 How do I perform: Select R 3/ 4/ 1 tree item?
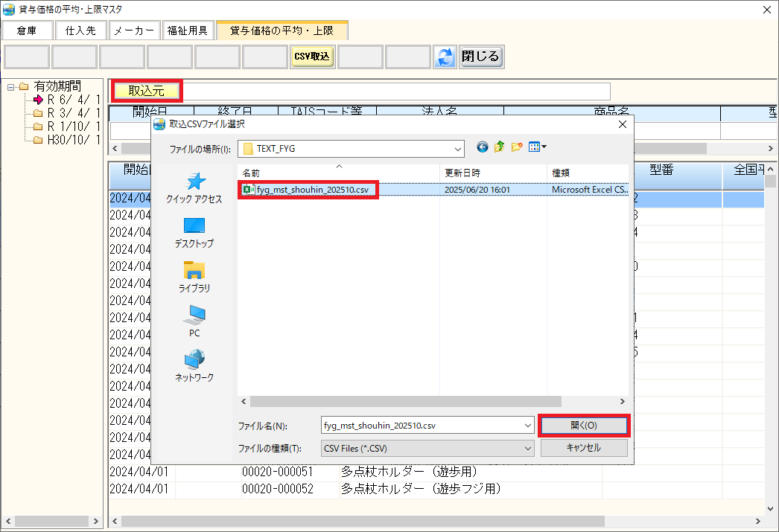tap(73, 113)
